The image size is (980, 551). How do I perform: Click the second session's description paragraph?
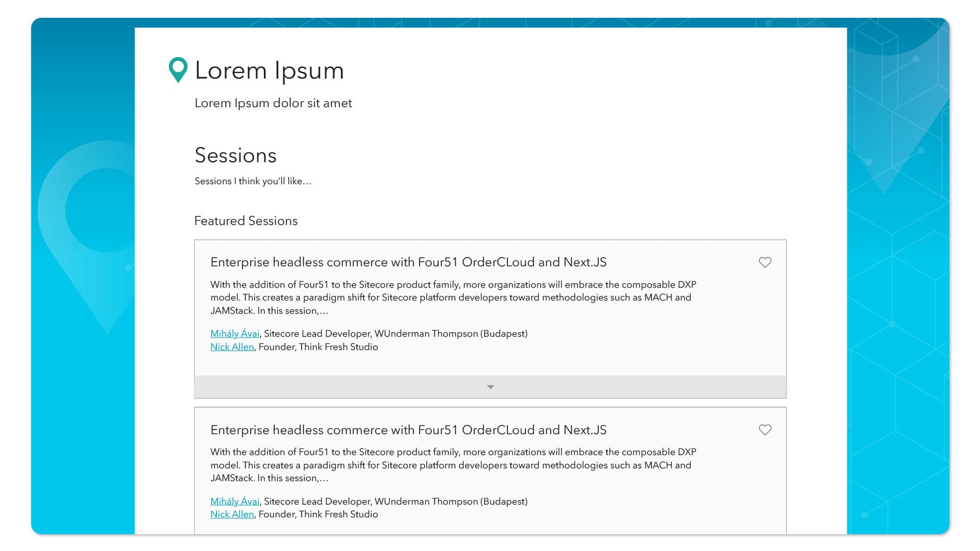point(453,465)
